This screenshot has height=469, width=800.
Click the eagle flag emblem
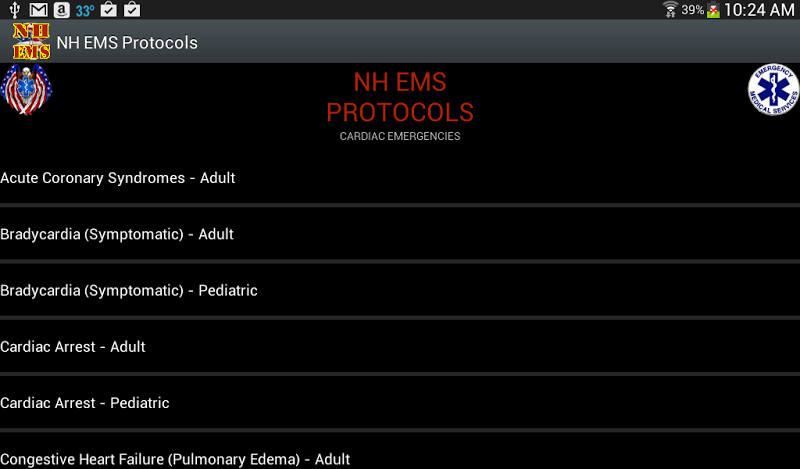pyautogui.click(x=26, y=91)
